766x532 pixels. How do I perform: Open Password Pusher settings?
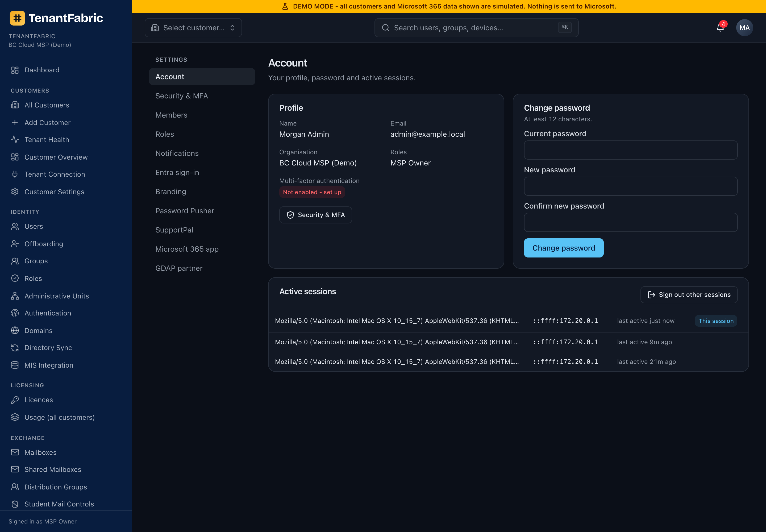point(202,211)
